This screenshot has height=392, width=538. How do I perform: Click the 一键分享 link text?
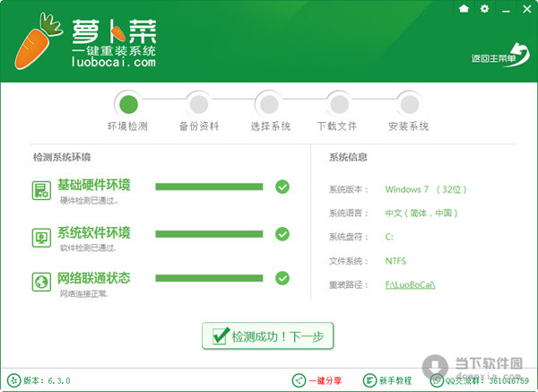point(325,380)
